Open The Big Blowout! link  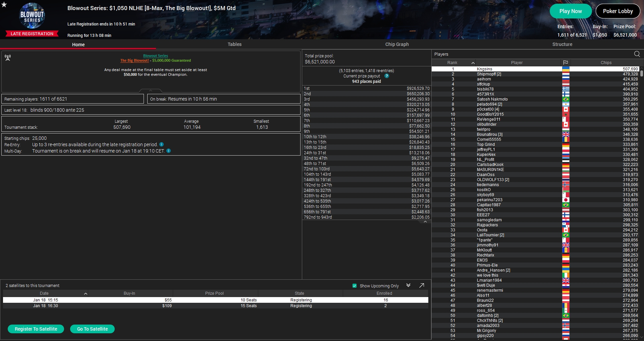(135, 60)
